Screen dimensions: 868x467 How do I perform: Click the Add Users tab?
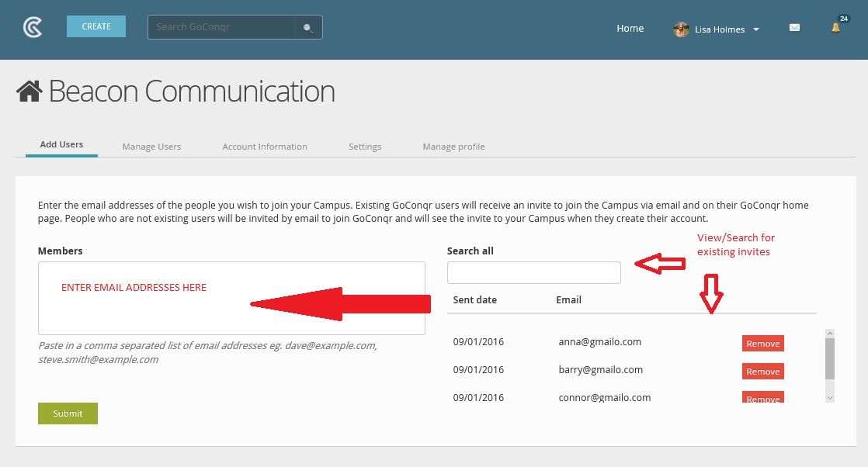[61, 144]
